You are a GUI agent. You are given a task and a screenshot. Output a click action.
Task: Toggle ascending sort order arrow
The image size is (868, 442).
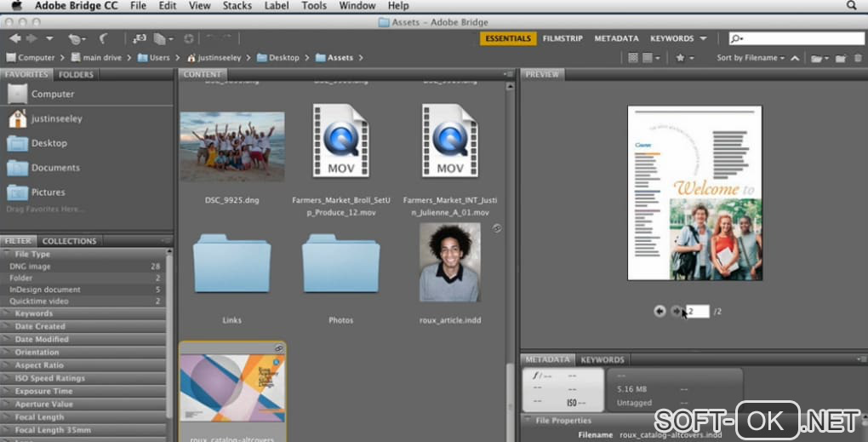click(795, 58)
